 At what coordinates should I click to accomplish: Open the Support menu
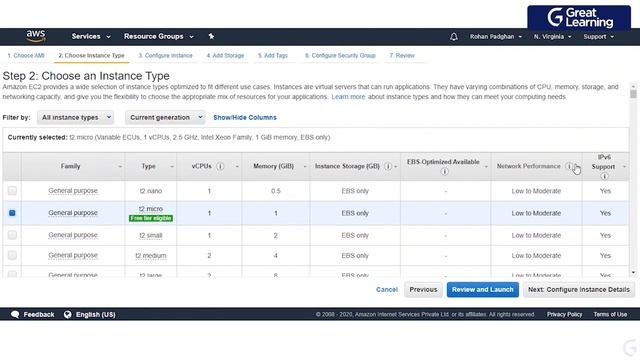pos(598,37)
